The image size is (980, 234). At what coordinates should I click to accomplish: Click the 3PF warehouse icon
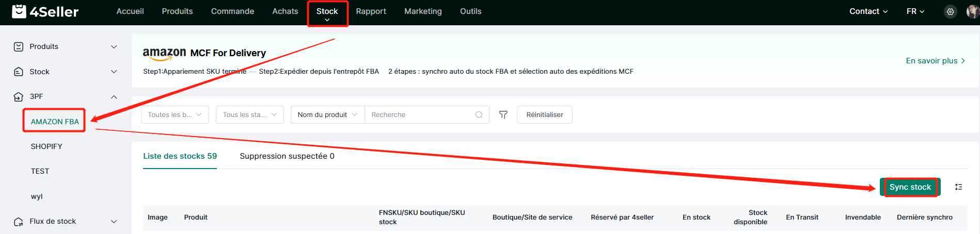click(19, 96)
